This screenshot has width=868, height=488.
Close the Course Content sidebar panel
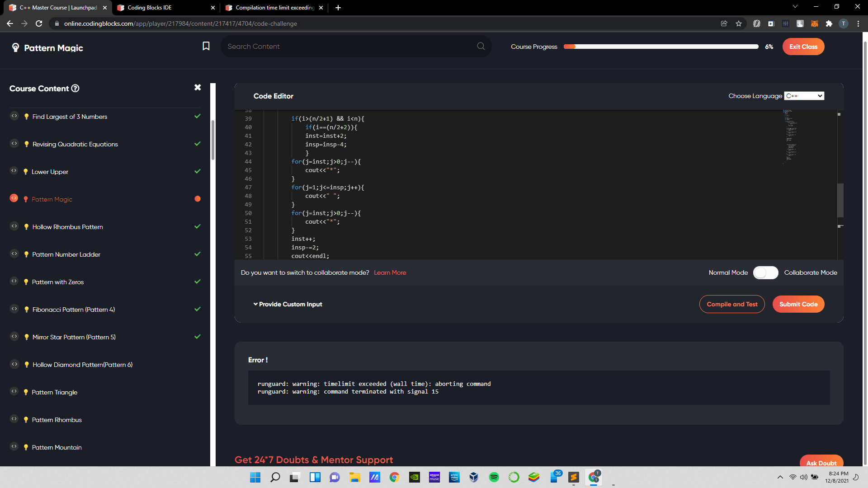click(198, 87)
